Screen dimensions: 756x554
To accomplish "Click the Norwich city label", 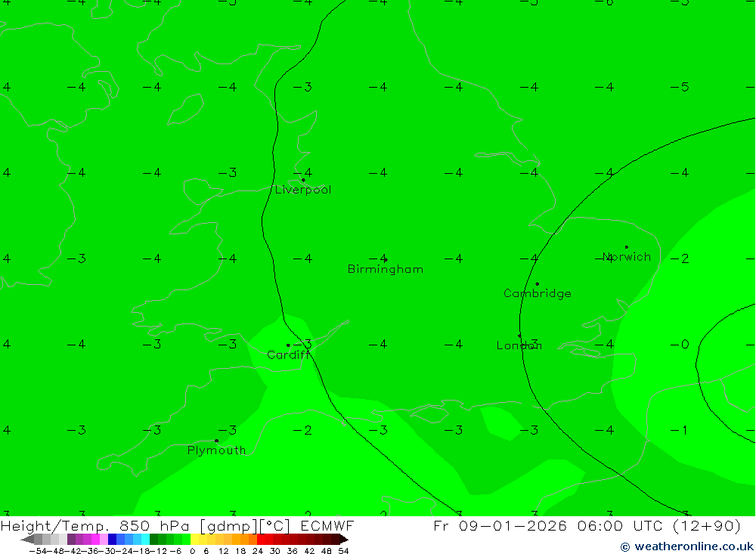I will [x=627, y=256].
